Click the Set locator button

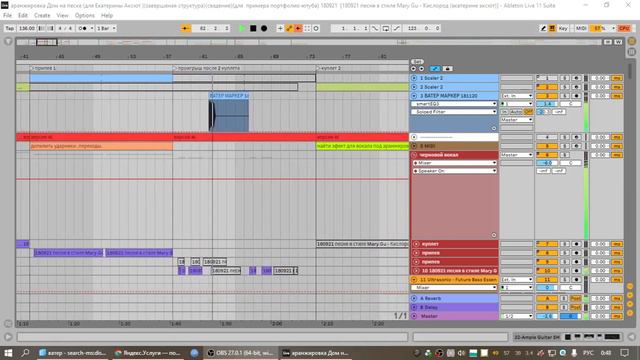click(x=417, y=62)
